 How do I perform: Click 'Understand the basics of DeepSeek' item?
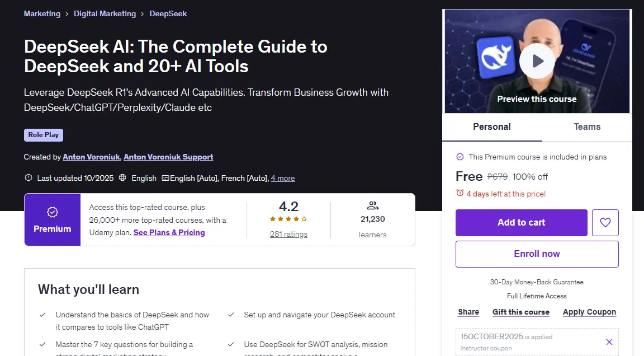click(x=132, y=321)
